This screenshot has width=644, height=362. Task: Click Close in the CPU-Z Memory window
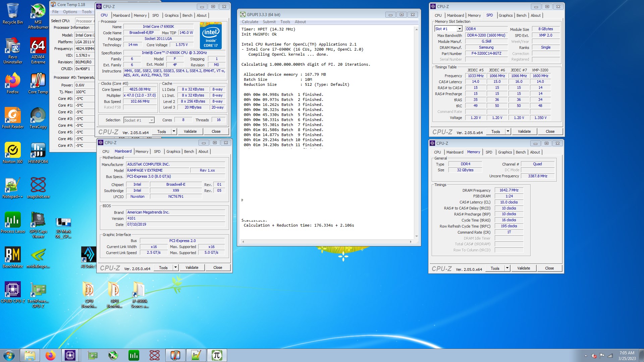pos(549,268)
